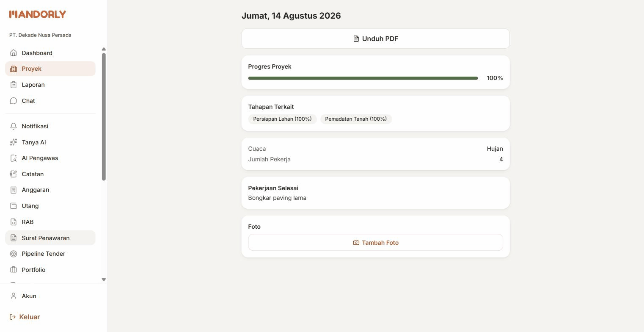Image resolution: width=644 pixels, height=332 pixels.
Task: Click the Laporan clipboard icon
Action: 14,85
